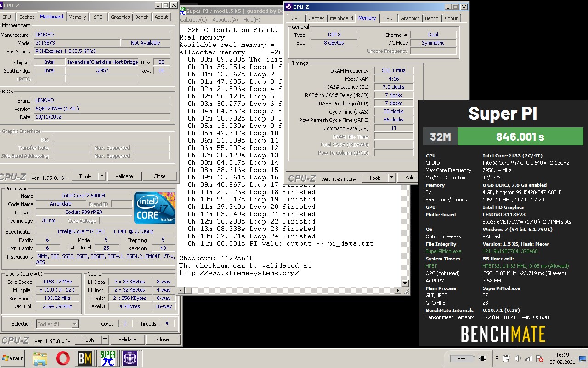Click the Command Rate value 1T
Viewport: 588px width, 368px height.
pos(394,128)
